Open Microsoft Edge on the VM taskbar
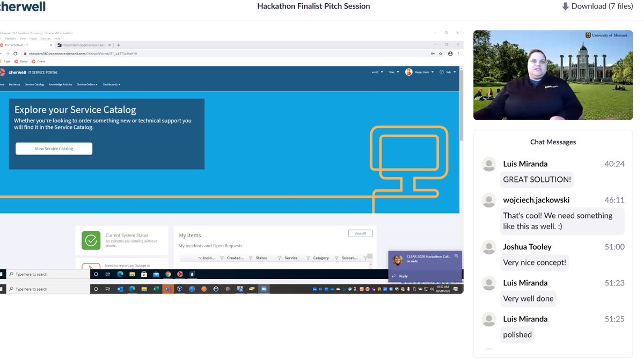644x360 pixels. click(120, 274)
